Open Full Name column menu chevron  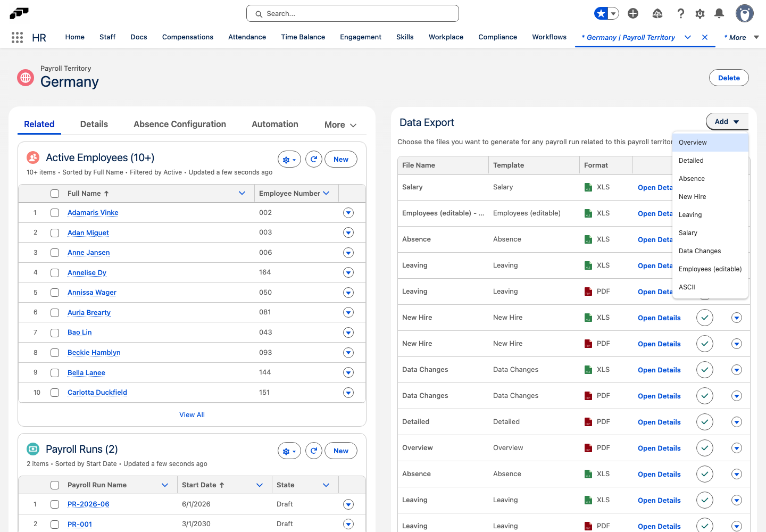point(242,193)
